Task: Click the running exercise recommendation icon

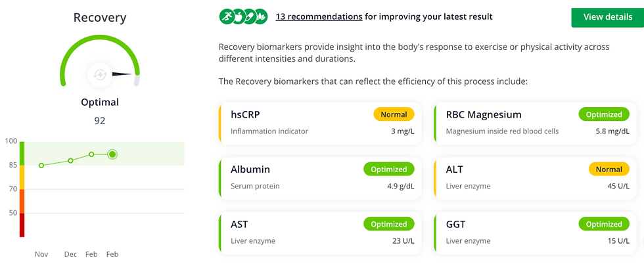Action: (226, 17)
